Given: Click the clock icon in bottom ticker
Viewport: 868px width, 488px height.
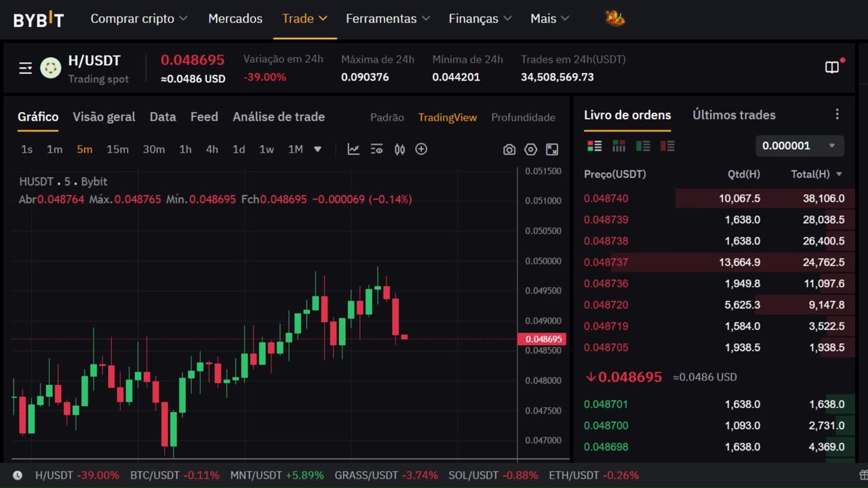Looking at the screenshot, I should (x=18, y=475).
